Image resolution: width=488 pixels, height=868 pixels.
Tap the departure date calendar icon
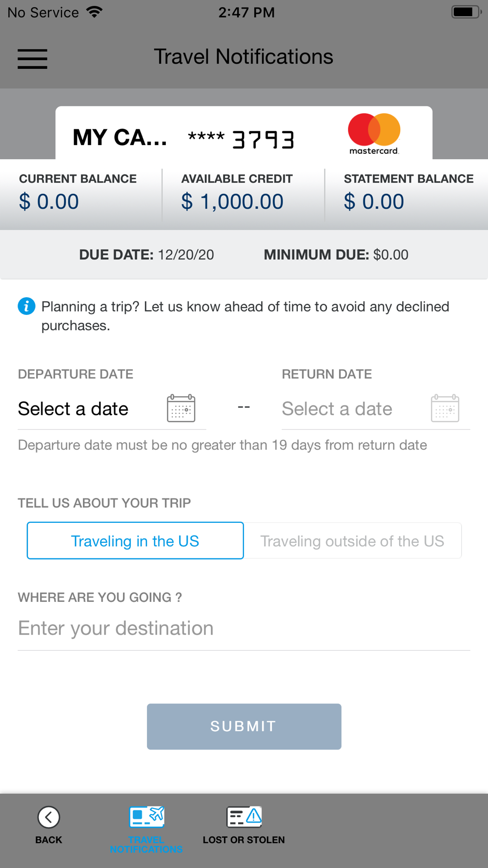[181, 408]
